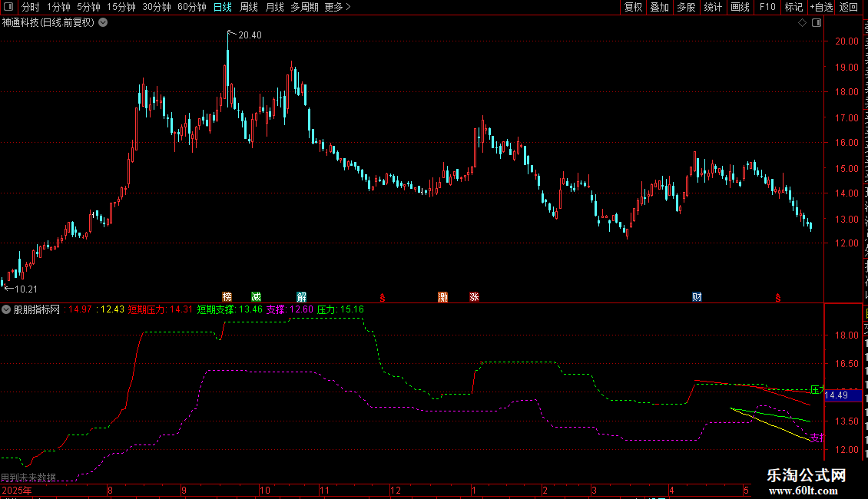Click the 标记 mark button
Viewport: 868px width, 499px height.
tap(793, 7)
